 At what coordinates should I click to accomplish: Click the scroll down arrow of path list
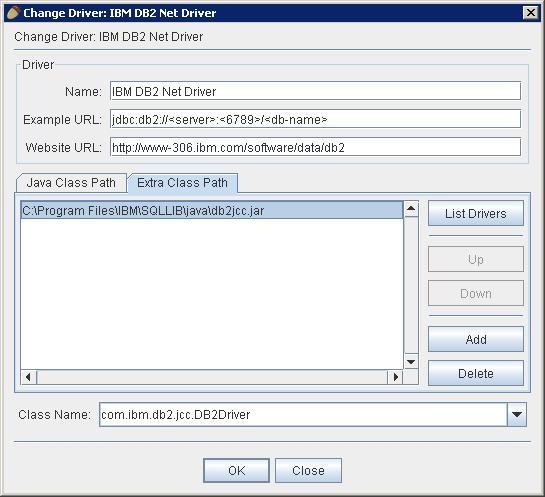coord(411,362)
